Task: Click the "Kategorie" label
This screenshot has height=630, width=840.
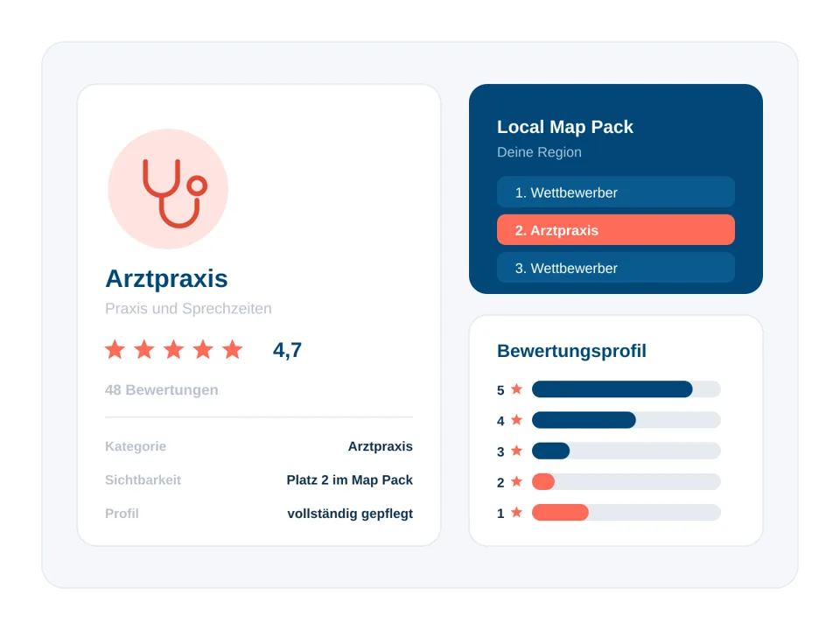Action: [136, 446]
